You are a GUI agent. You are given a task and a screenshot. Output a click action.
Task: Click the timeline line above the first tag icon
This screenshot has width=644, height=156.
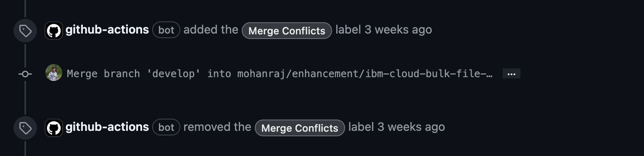[25, 8]
